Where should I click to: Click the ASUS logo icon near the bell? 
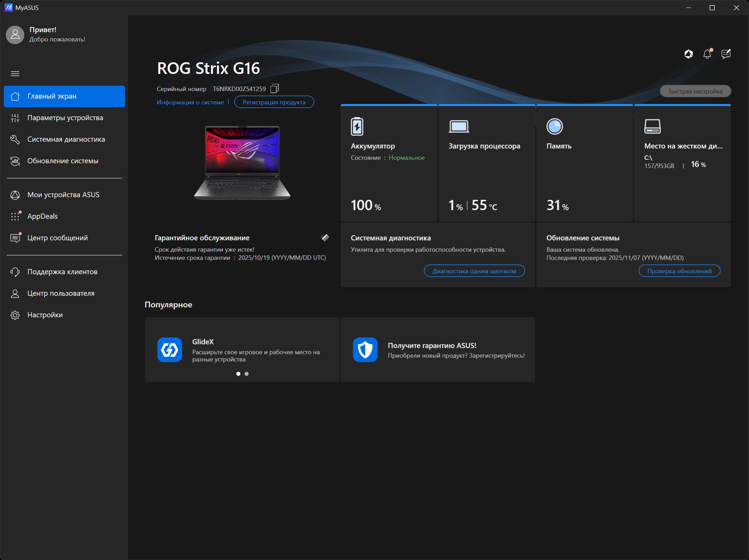[x=688, y=54]
